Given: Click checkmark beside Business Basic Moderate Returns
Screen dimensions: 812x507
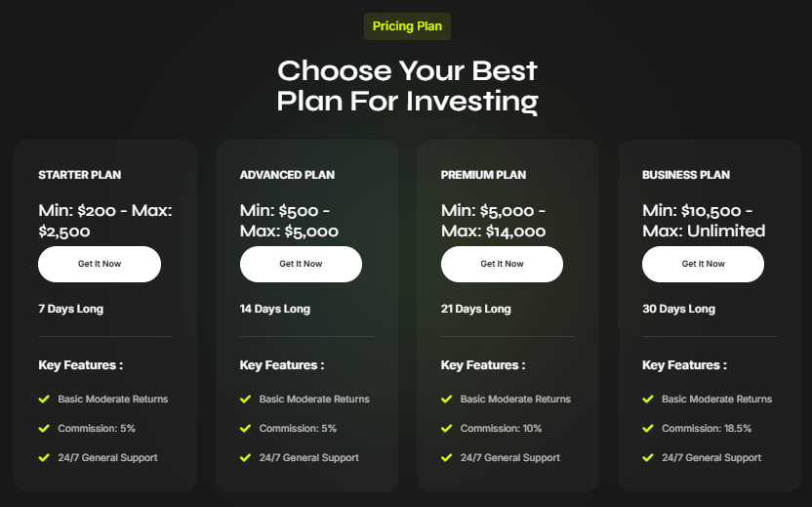Looking at the screenshot, I should 647,399.
